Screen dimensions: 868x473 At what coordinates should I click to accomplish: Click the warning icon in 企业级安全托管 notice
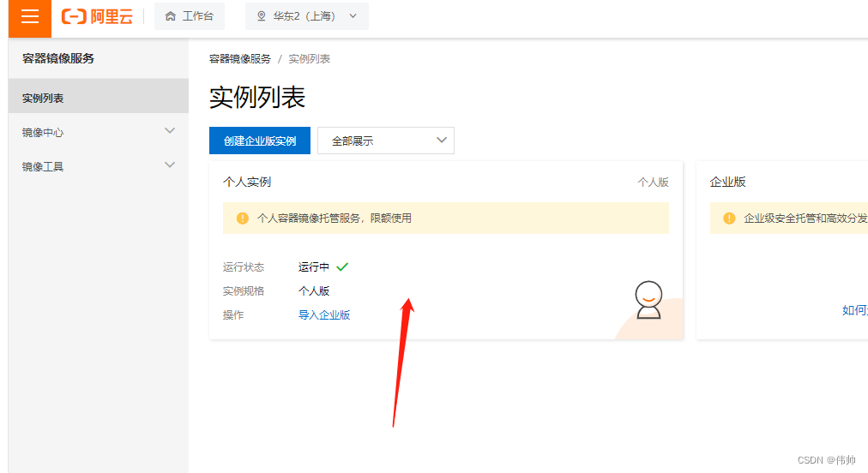(730, 219)
